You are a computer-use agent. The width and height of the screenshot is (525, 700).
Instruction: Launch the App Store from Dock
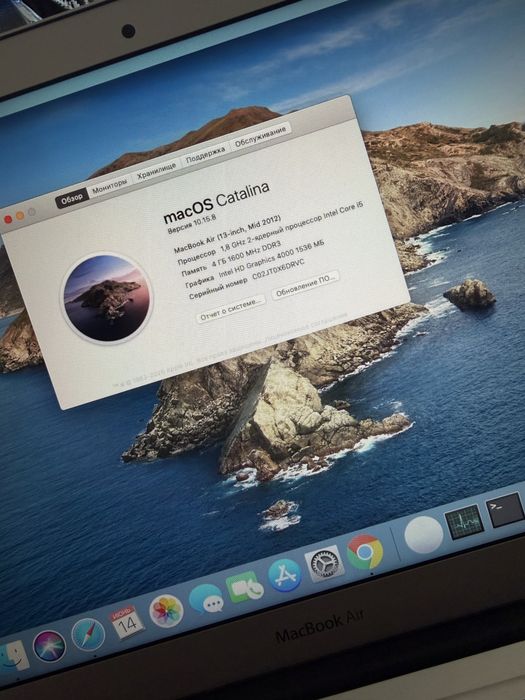285,575
